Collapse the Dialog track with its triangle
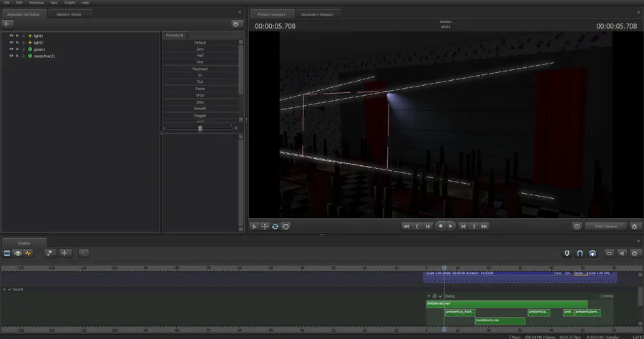 (429, 296)
